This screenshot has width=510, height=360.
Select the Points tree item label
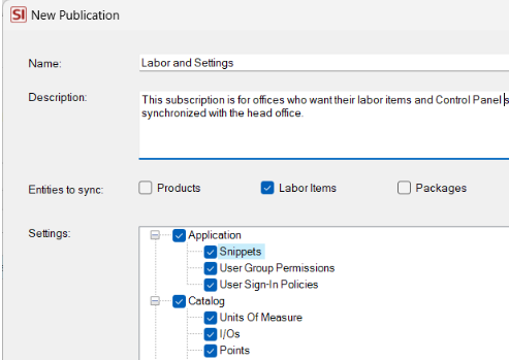(235, 350)
